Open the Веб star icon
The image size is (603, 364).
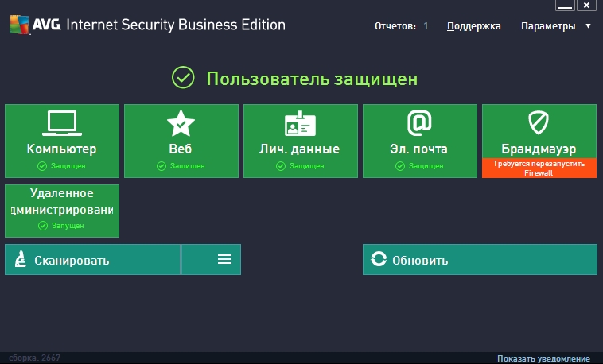[181, 123]
